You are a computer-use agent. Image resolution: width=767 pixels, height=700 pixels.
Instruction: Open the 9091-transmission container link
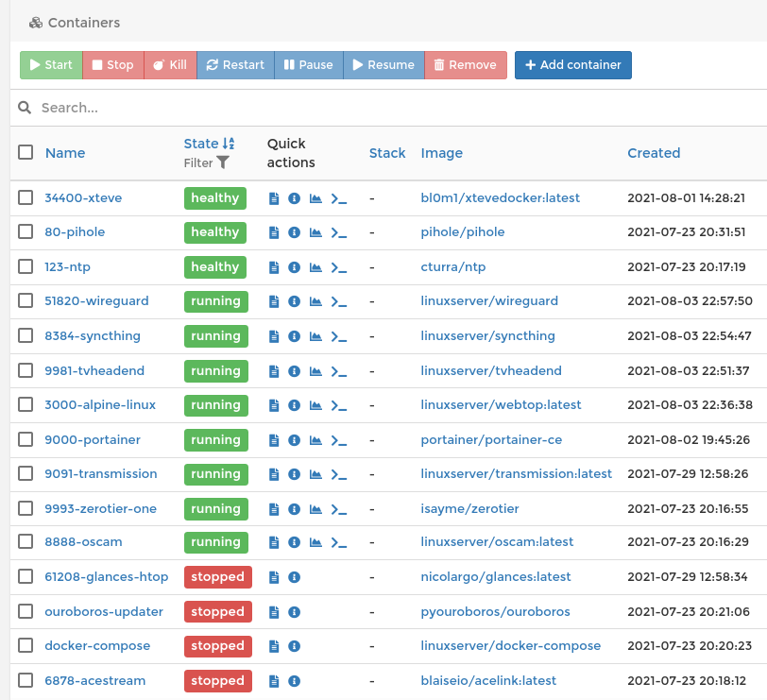[x=101, y=473]
